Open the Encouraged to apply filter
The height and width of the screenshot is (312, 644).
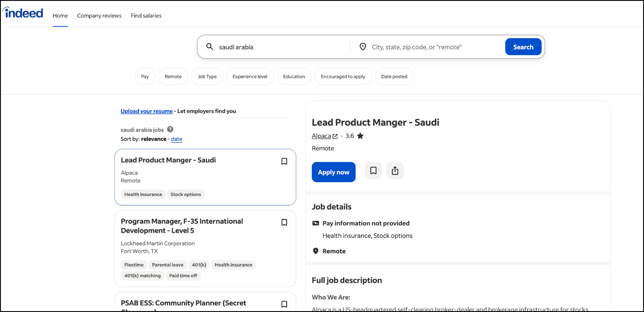343,76
